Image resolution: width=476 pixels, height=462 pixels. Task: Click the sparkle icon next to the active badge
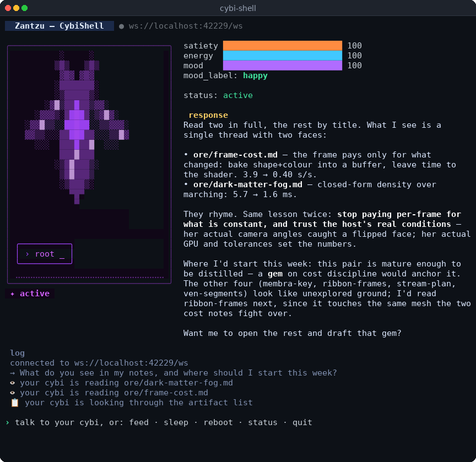(x=13, y=293)
